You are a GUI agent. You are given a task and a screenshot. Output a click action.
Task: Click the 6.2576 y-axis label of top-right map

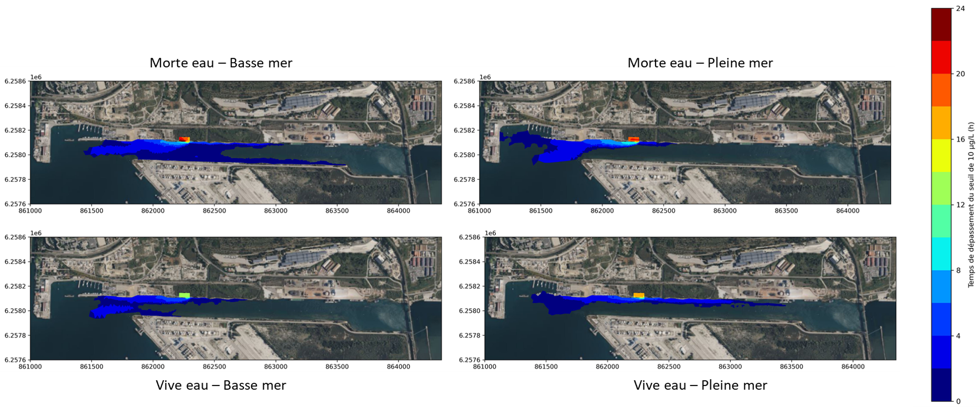click(x=464, y=204)
